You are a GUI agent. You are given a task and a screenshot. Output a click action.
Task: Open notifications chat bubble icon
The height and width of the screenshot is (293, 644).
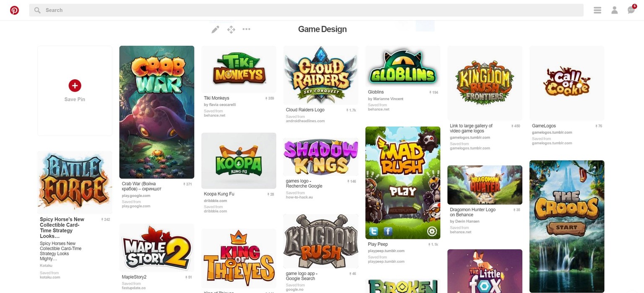coord(631,10)
